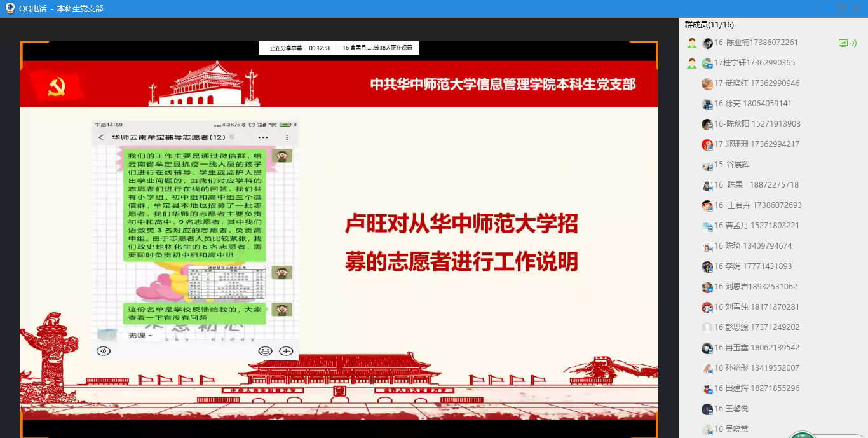Click the green screen-sharing icon beside 陈亚楠
868x438 pixels.
point(843,43)
